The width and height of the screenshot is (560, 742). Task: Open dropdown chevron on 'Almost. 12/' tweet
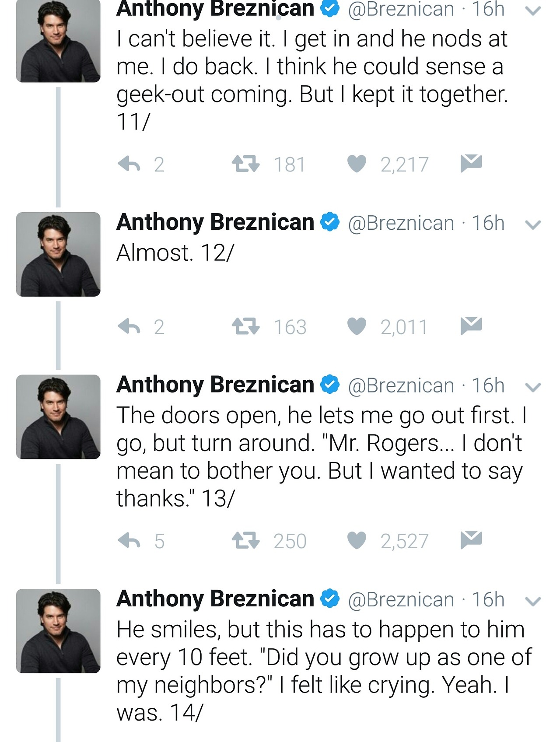point(533,225)
